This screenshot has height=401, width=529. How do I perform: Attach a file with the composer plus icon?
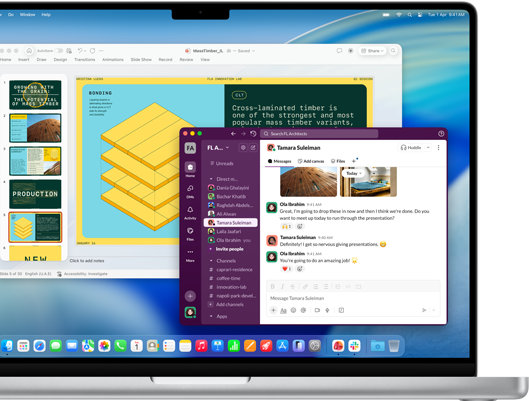pos(273,310)
